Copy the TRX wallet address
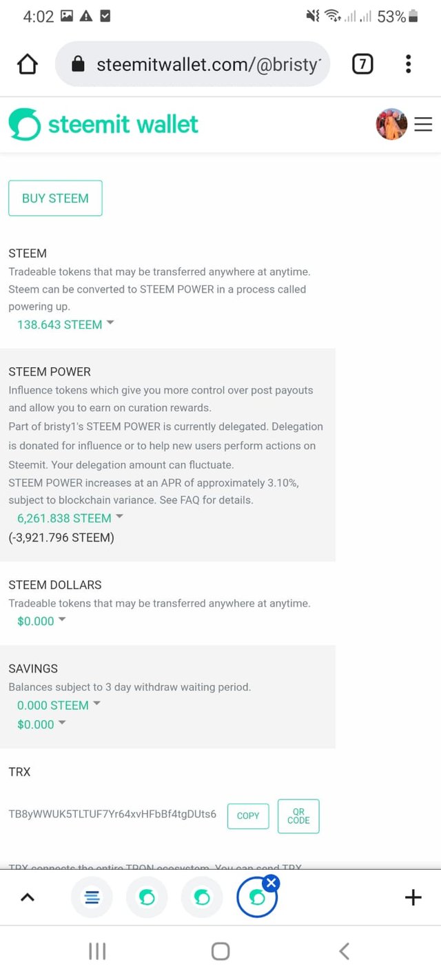This screenshot has height=980, width=441. point(248,815)
